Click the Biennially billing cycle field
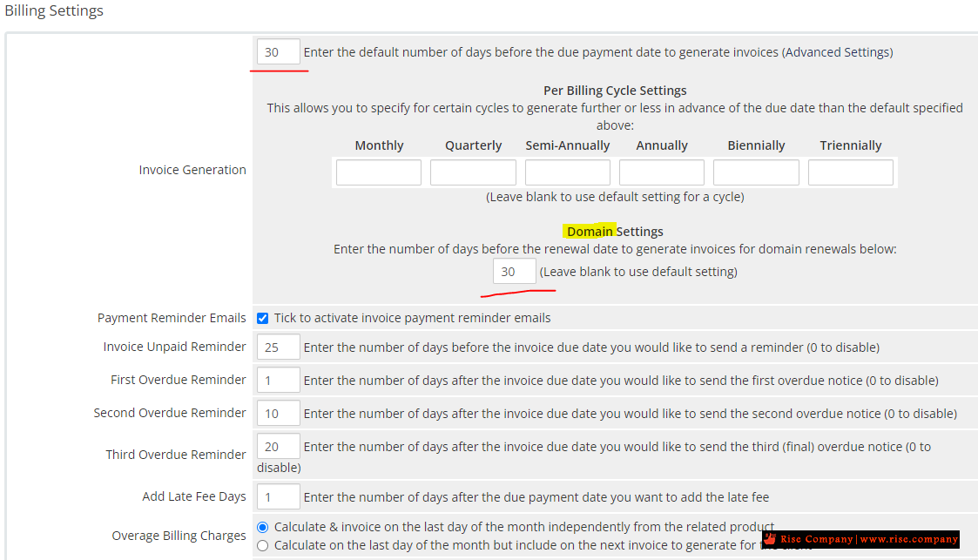The width and height of the screenshot is (978, 560). pos(756,172)
